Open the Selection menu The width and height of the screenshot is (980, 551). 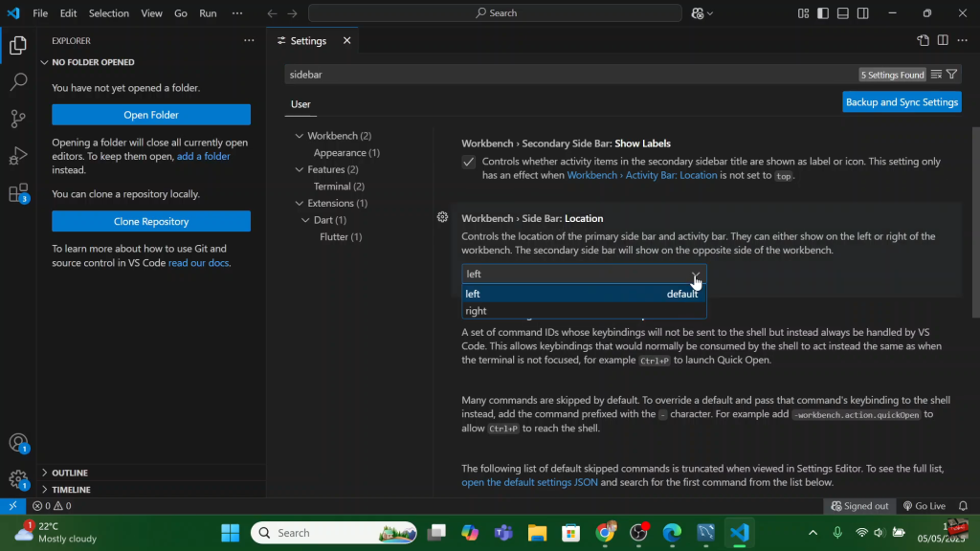[108, 13]
